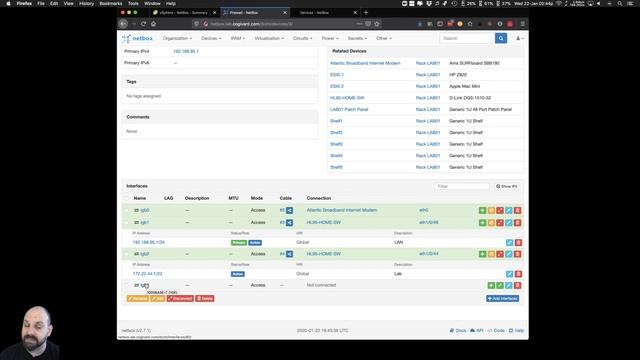Image resolution: width=640 pixels, height=360 pixels.
Task: Bookmark page with star icon in URL bar
Action: coord(377,24)
